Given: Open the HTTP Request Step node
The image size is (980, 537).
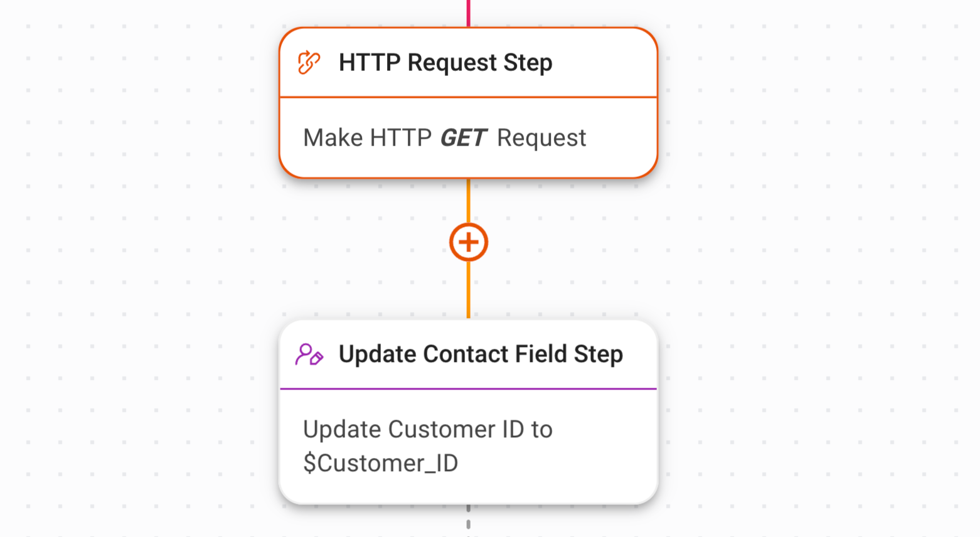Looking at the screenshot, I should pos(468,100).
